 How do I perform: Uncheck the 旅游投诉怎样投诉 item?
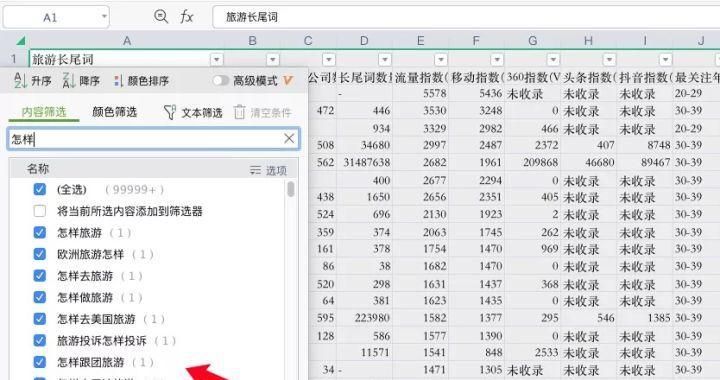pyautogui.click(x=40, y=340)
